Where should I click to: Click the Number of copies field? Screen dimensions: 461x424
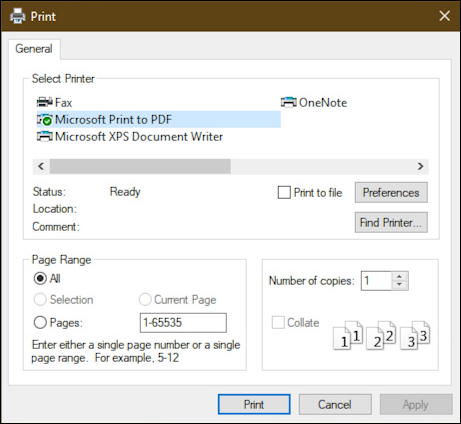tap(376, 281)
